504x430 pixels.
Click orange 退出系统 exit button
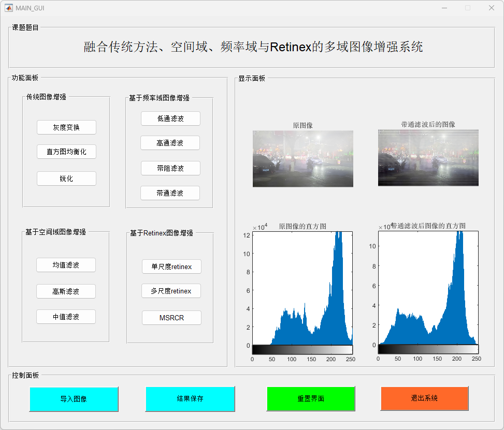coord(424,398)
